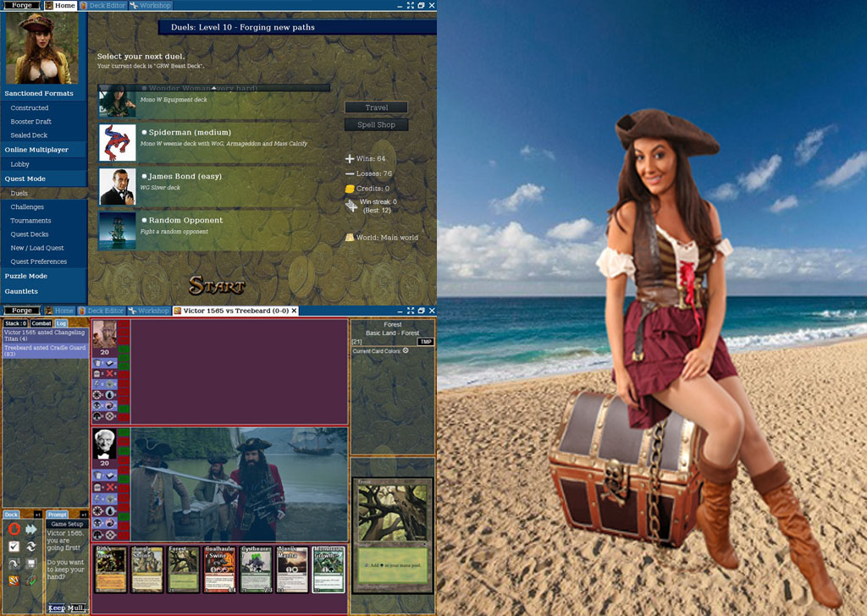Select the Monstrous Growth card in hand
This screenshot has height=616, width=867.
point(329,569)
